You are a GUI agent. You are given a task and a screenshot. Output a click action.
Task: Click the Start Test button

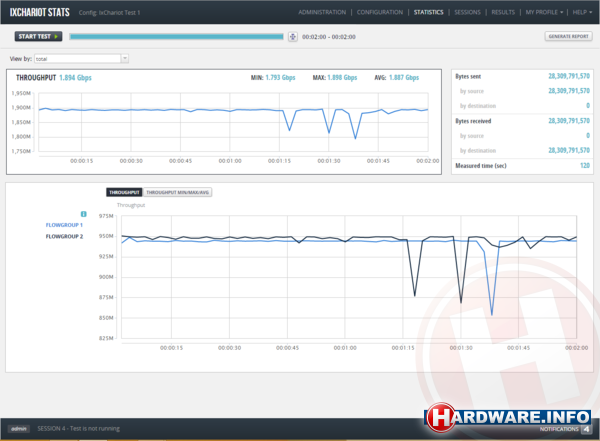[38, 36]
